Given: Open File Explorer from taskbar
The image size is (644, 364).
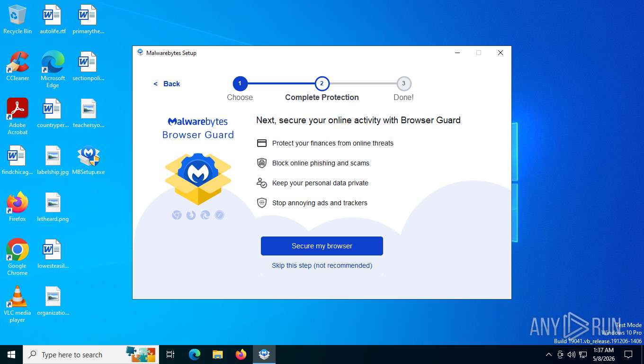Looking at the screenshot, I should click(x=218, y=355).
